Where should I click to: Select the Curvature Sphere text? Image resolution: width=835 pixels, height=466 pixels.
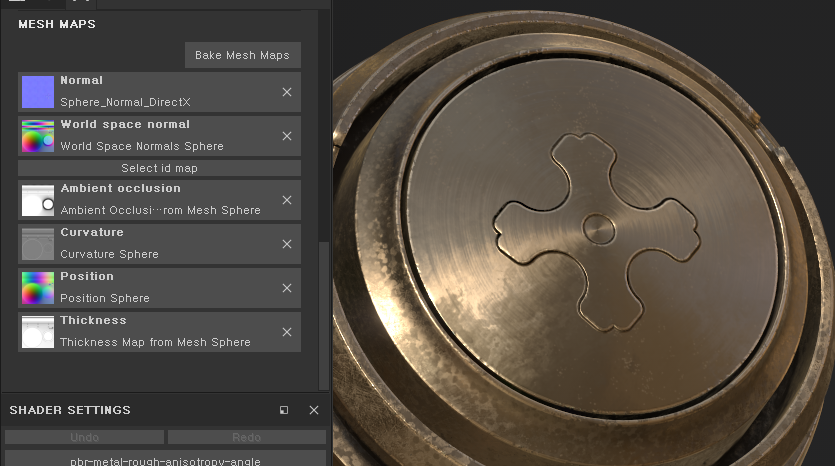(109, 254)
